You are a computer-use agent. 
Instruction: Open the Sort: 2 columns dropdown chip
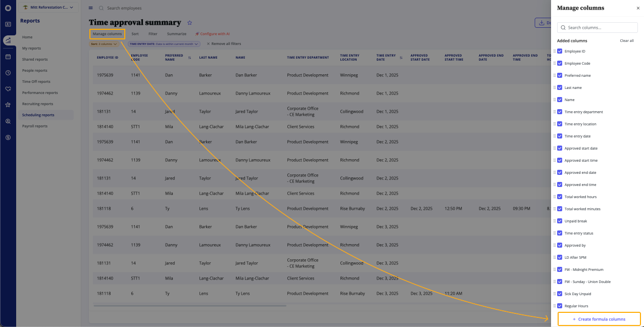tap(104, 44)
